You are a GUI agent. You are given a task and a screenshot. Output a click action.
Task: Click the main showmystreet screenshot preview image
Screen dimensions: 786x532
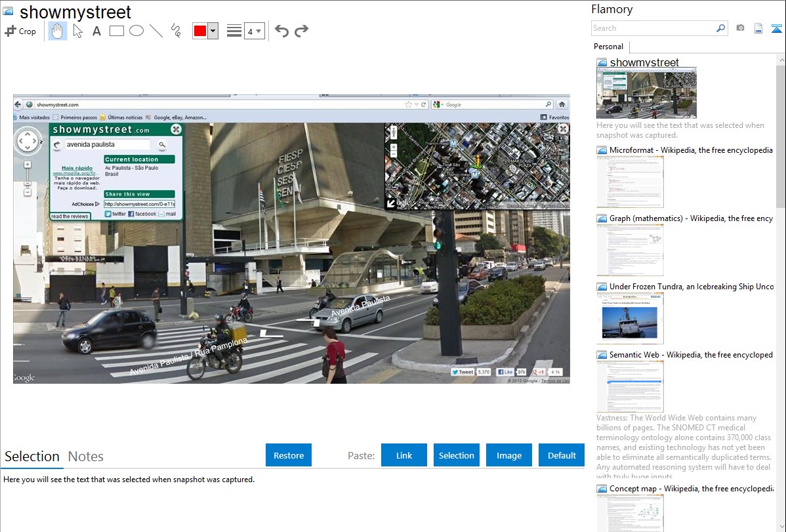[291, 239]
